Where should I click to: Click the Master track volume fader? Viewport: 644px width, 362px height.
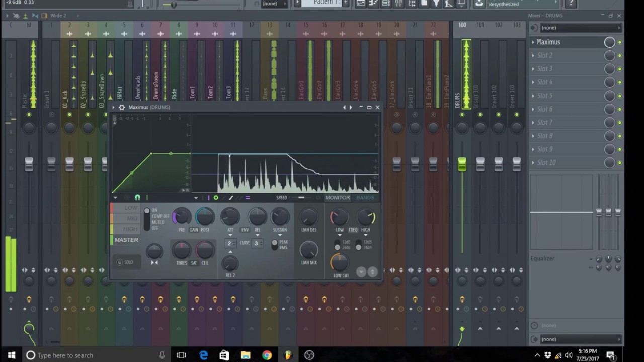[x=29, y=164]
